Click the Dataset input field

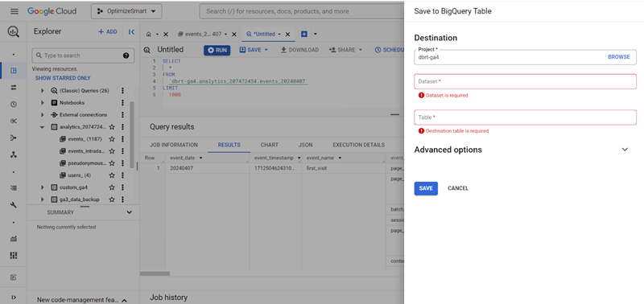[526, 82]
